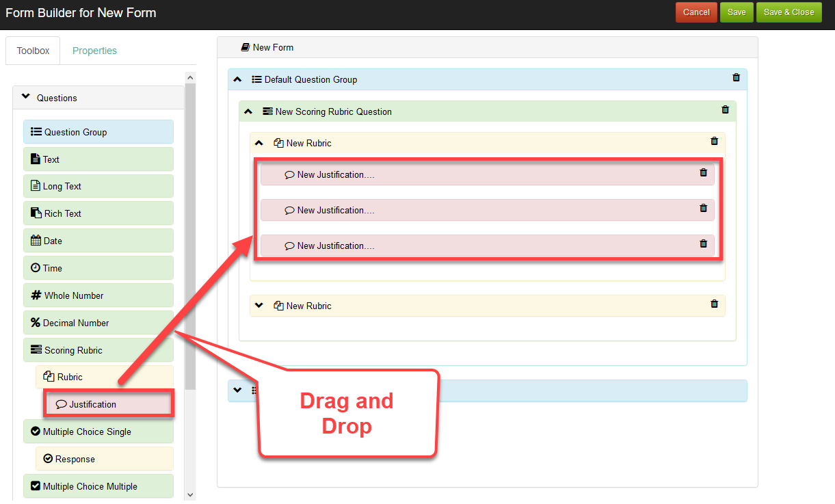Image resolution: width=835 pixels, height=504 pixels.
Task: Expand the collapsed New Rubric chevron
Action: tap(259, 305)
